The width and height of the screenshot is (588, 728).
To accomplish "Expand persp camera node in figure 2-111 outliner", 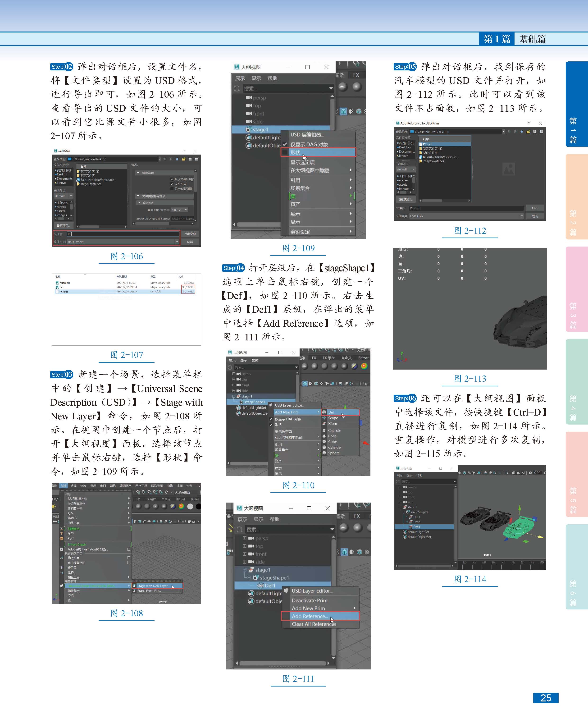I will pos(245,538).
